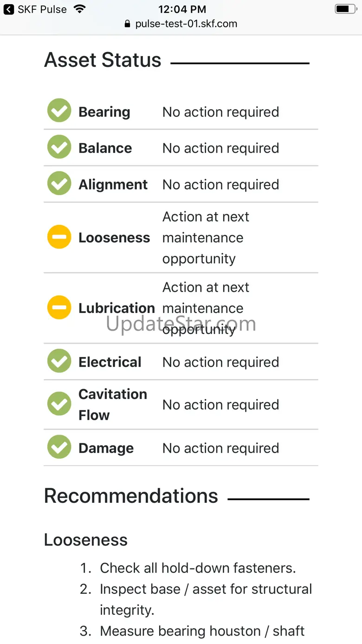362x644 pixels.
Task: Tap the Looseness recommendations subheading
Action: [x=86, y=540]
